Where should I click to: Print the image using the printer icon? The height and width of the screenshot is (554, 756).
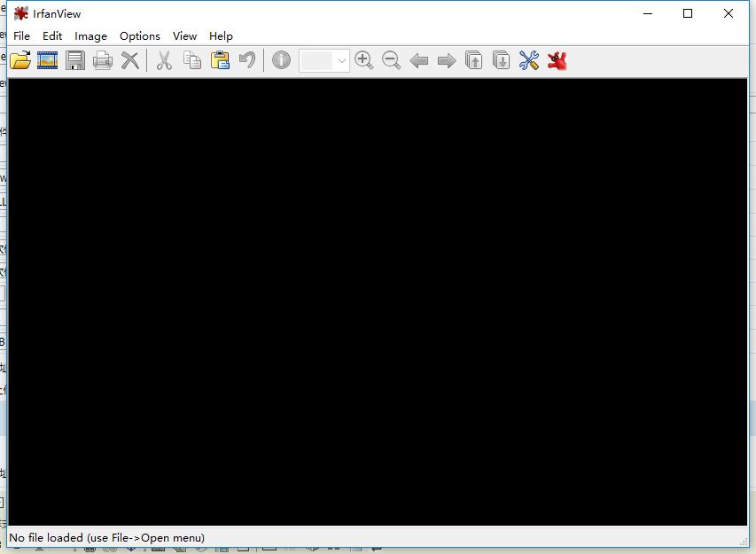pyautogui.click(x=103, y=60)
